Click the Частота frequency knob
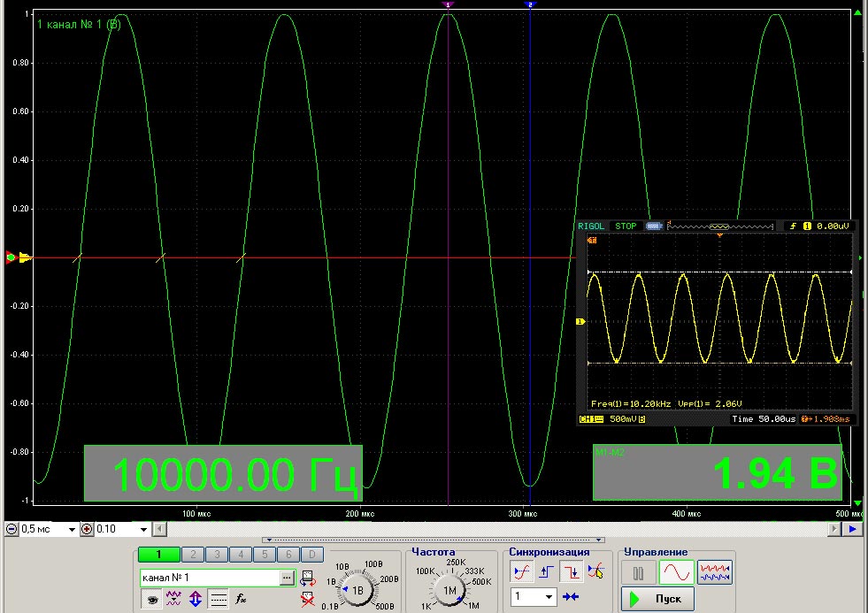This screenshot has height=613, width=868. tap(449, 590)
